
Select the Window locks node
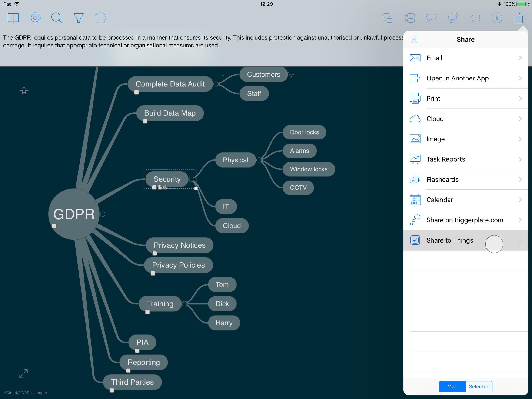point(309,169)
